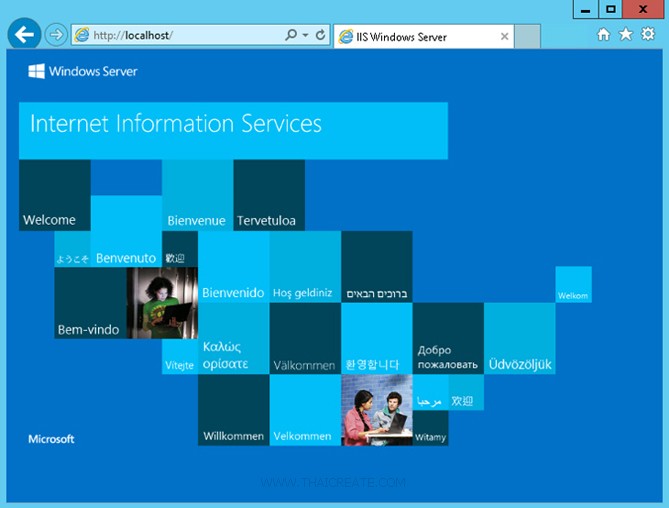This screenshot has width=669, height=508.
Task: Click the Japanese ようこそ tile
Action: coord(73,249)
